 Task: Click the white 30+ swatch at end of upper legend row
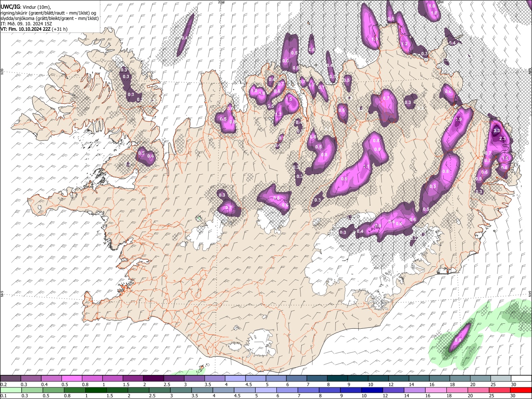click(521, 379)
